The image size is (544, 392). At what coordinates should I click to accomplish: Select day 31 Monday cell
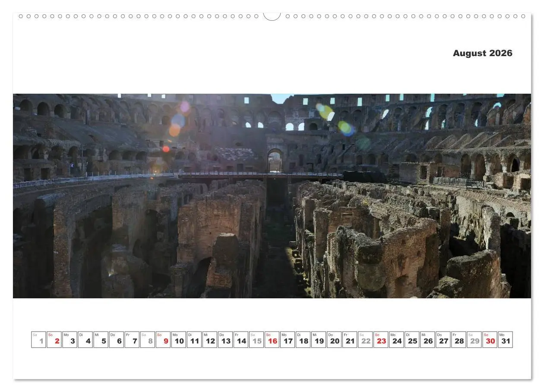505,339
